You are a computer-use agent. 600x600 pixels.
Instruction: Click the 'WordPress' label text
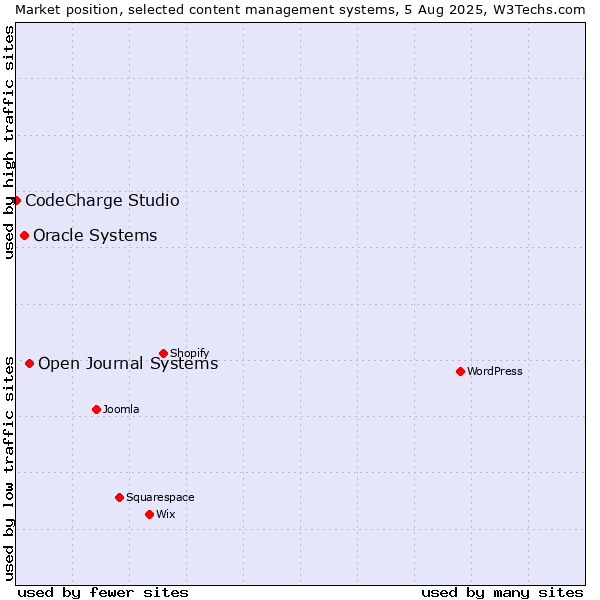494,371
